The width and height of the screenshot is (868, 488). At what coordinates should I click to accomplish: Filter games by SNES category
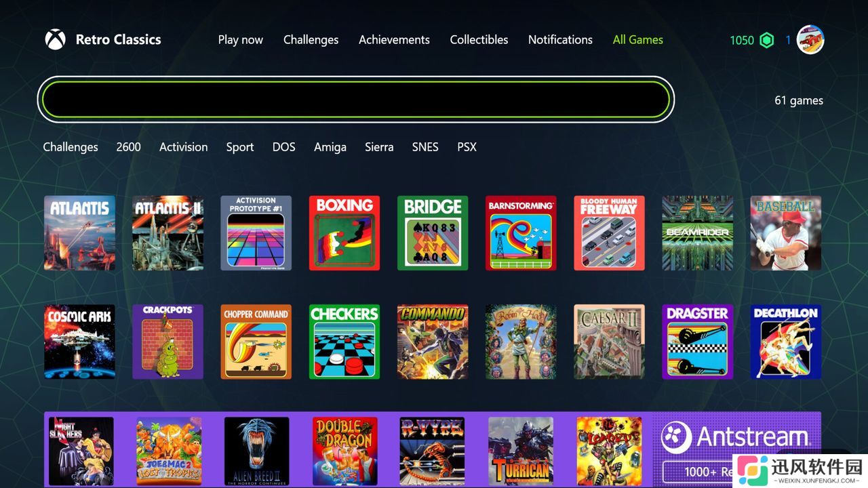pyautogui.click(x=425, y=147)
